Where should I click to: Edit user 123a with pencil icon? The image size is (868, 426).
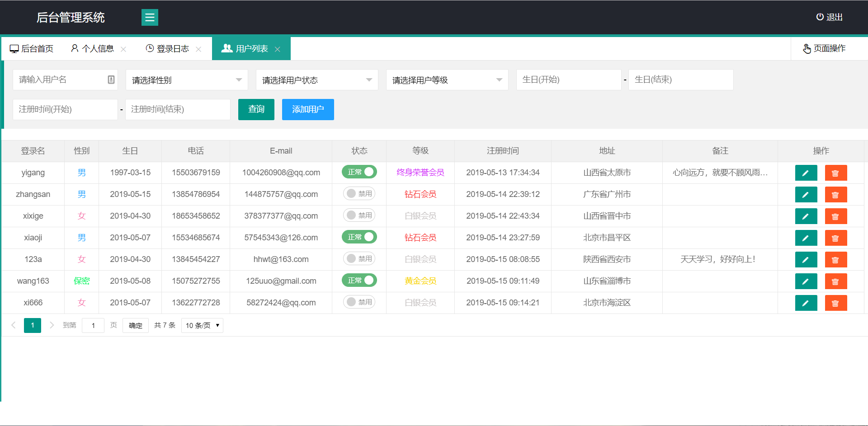[x=806, y=260]
